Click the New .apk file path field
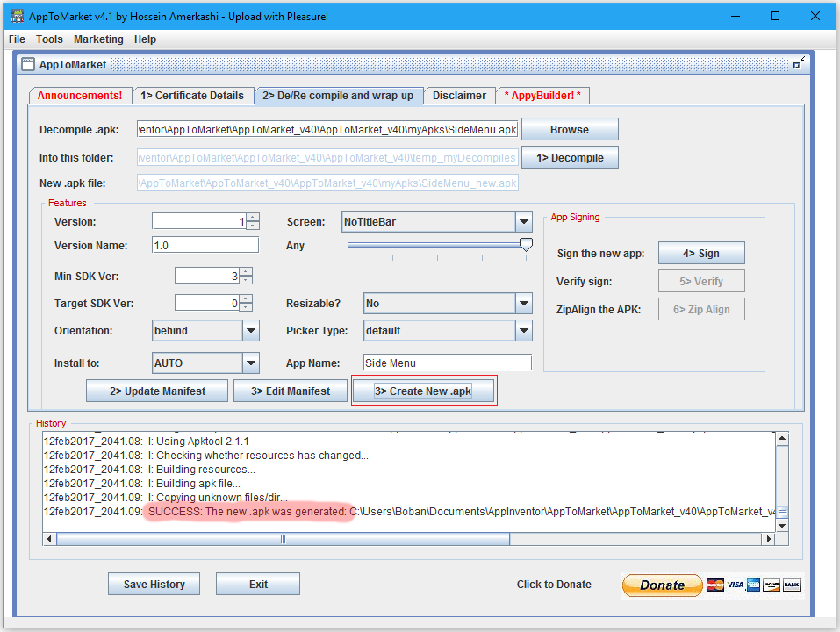Viewport: 840px width, 632px height. click(328, 183)
